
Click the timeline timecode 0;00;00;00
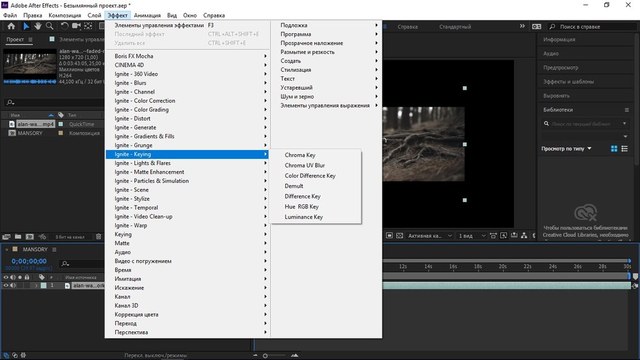pyautogui.click(x=29, y=261)
